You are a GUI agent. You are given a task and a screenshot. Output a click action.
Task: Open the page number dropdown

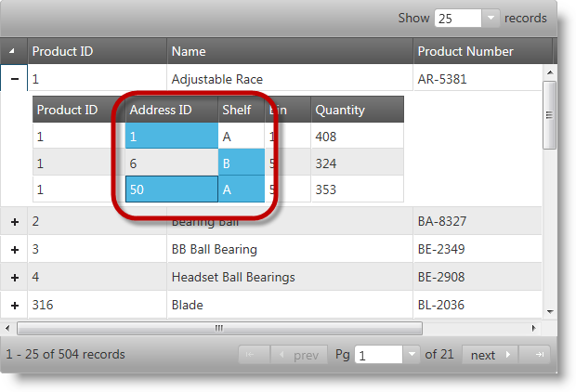(412, 355)
